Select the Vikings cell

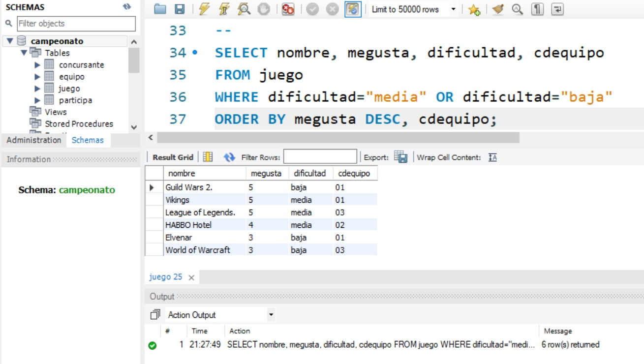tap(205, 200)
